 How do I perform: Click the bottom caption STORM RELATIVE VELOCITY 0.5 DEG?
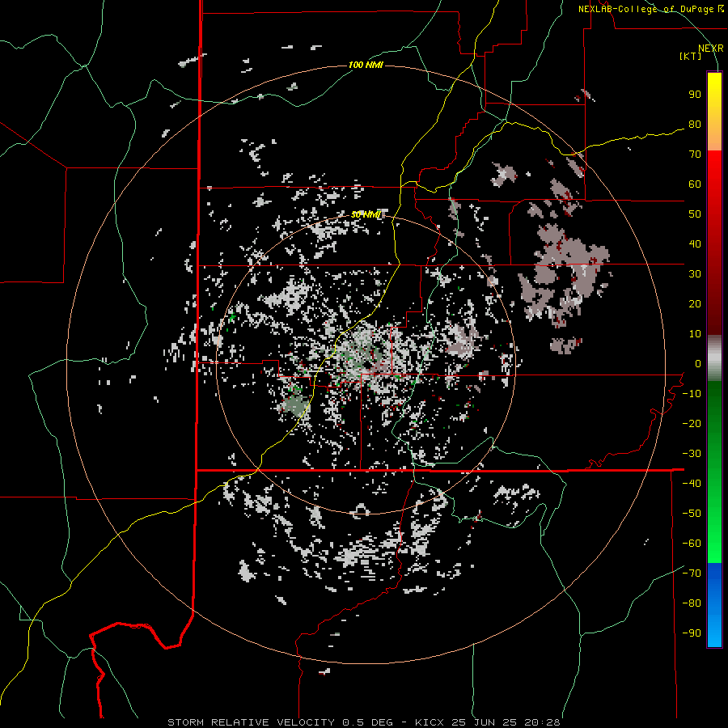point(280,722)
